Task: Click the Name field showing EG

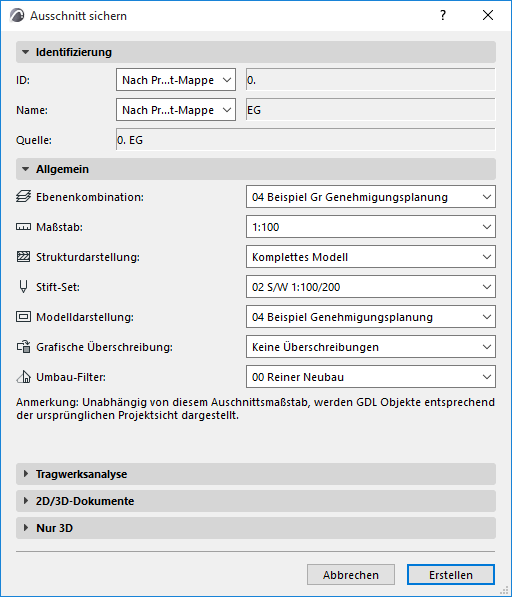Action: (x=371, y=110)
